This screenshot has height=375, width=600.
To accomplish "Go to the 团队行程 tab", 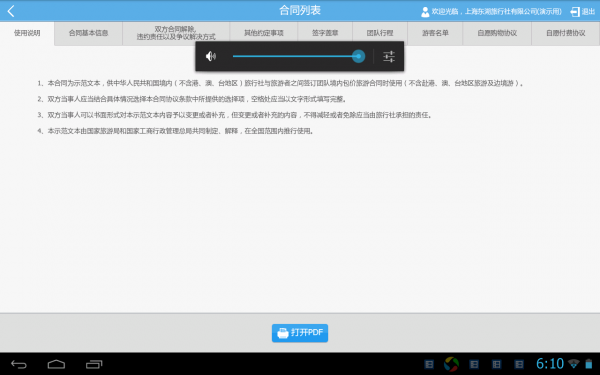I will [380, 33].
